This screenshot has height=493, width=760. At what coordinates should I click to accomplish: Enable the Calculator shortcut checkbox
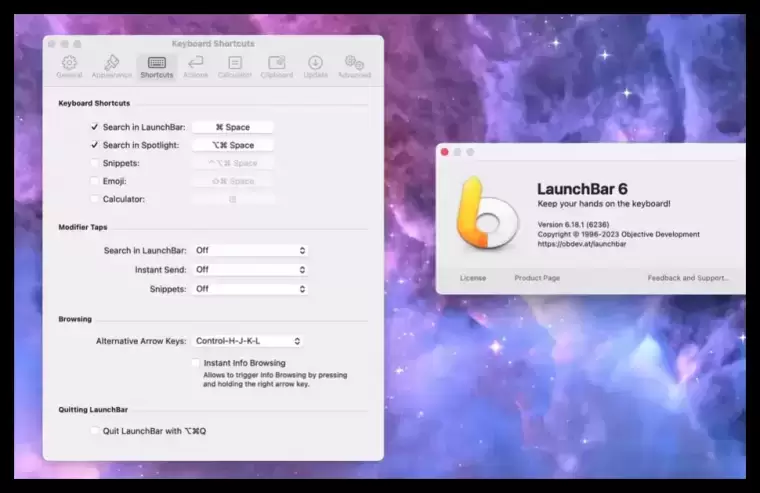coord(95,199)
